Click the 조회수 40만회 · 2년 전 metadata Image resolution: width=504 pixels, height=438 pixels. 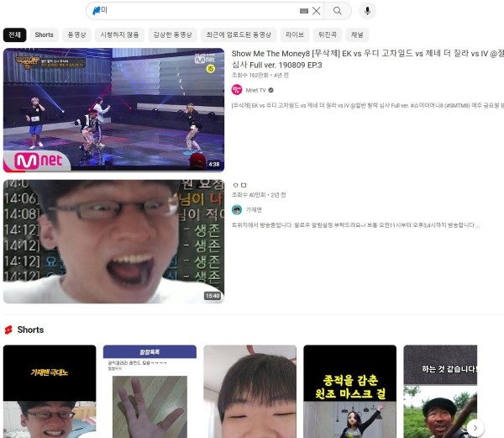coord(259,195)
